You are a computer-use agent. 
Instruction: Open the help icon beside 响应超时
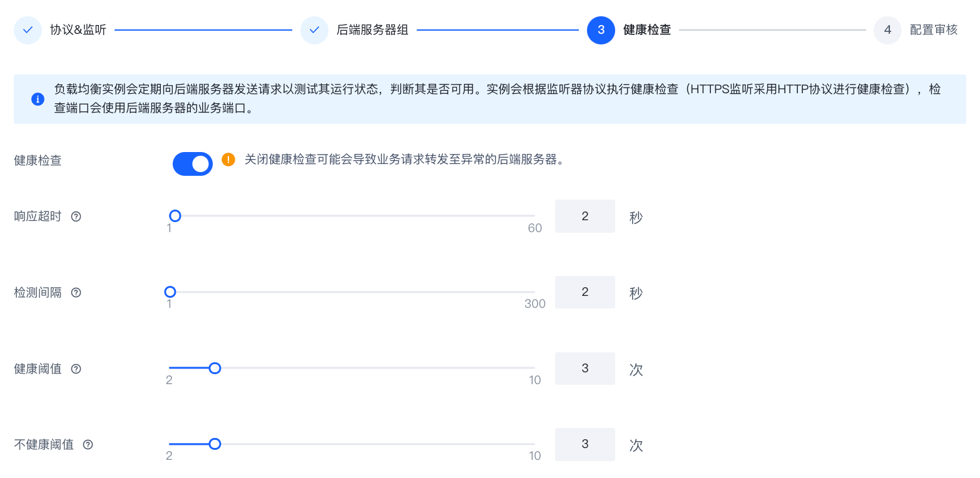pos(76,216)
